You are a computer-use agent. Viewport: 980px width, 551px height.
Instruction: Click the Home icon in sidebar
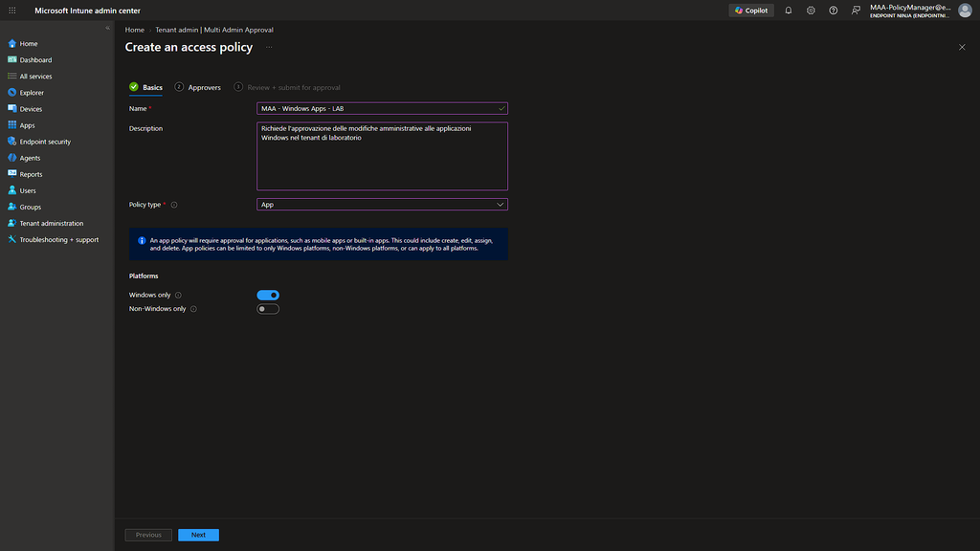tap(11, 44)
